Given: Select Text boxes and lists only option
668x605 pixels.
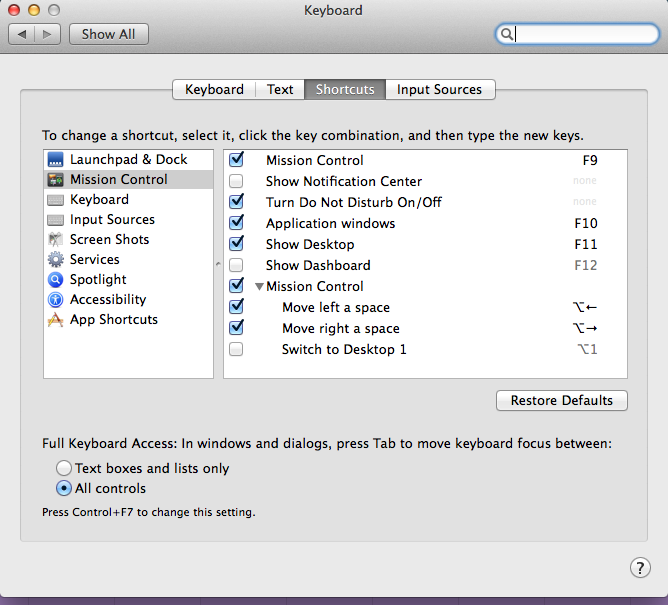Looking at the screenshot, I should click(x=65, y=468).
